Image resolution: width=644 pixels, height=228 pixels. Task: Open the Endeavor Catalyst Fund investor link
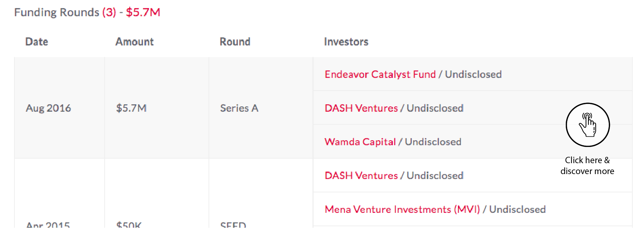click(x=380, y=74)
